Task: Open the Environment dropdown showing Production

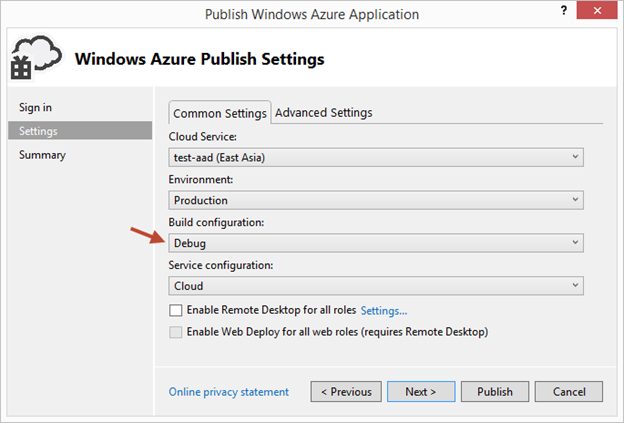Action: [376, 200]
